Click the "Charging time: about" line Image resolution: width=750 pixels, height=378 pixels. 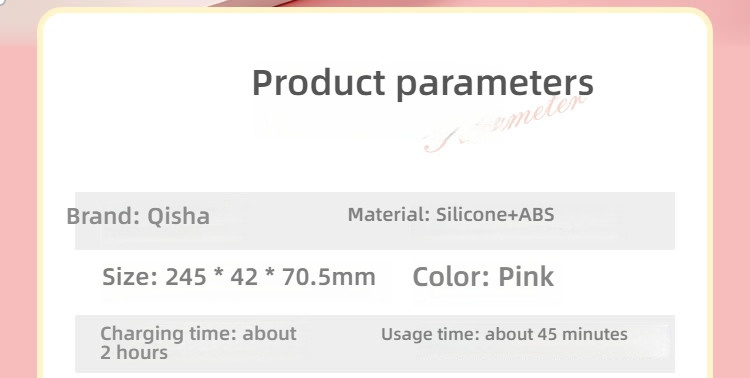point(198,334)
